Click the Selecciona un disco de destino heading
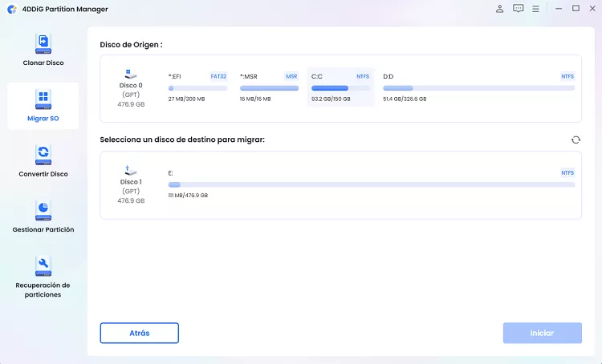602x364 pixels. tap(182, 140)
